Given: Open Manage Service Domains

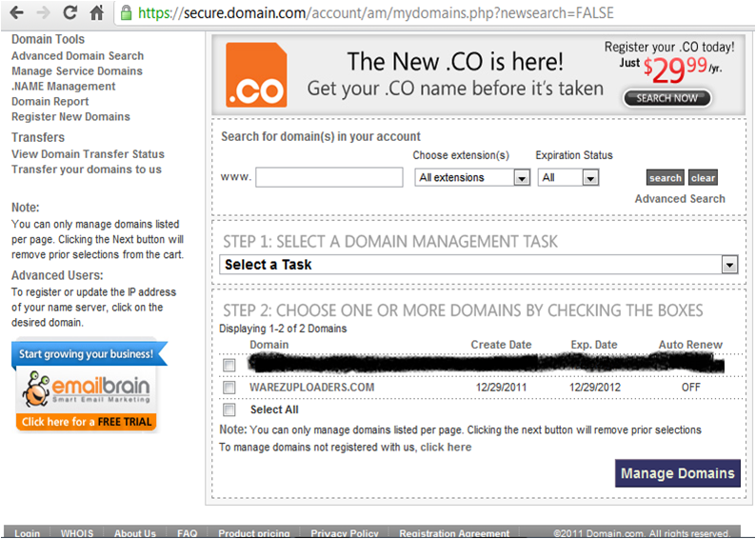Looking at the screenshot, I should pos(77,71).
